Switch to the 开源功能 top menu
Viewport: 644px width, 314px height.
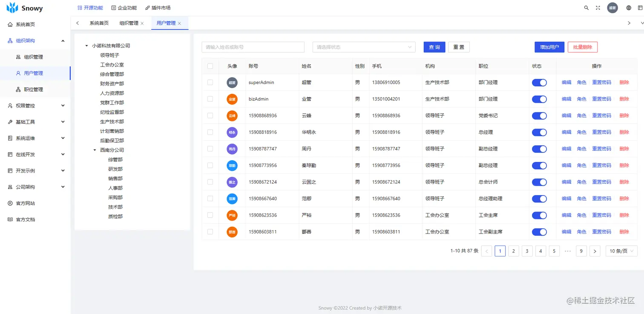90,8
